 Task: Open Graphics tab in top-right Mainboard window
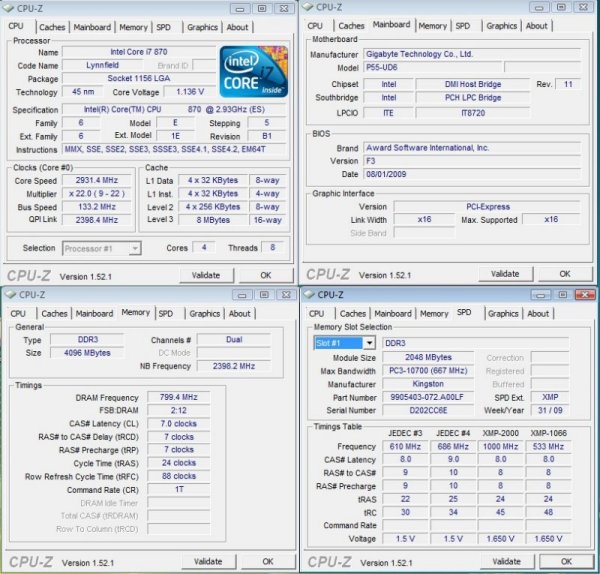502,26
